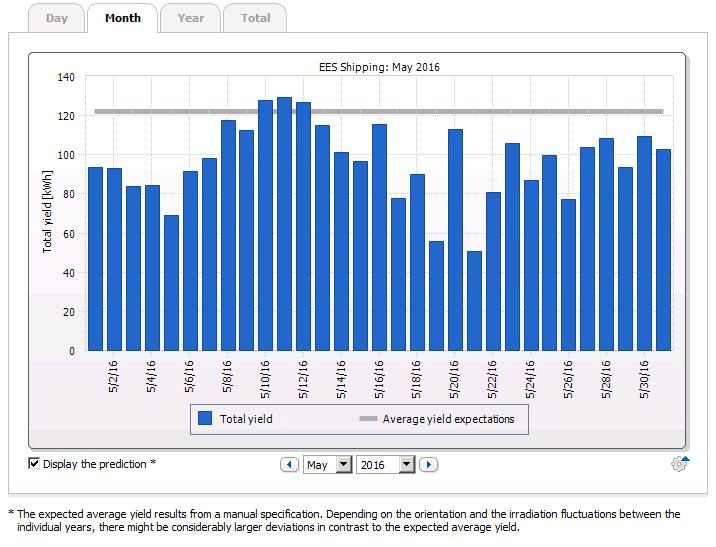Click the footnote about expected average yield
This screenshot has height=547, width=716.
coord(345,521)
